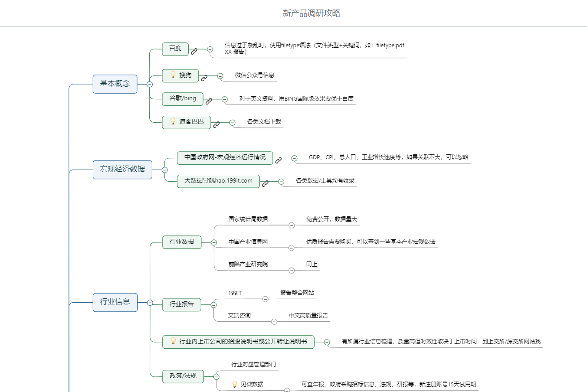Click the lightbulb marker on 招股说明书 node

tap(173, 341)
